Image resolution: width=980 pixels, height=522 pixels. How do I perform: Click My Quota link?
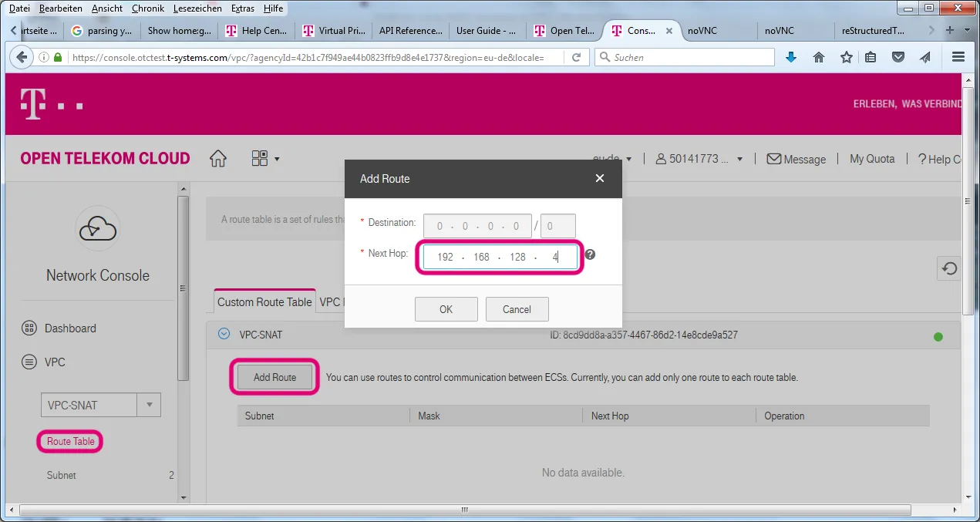pyautogui.click(x=872, y=159)
